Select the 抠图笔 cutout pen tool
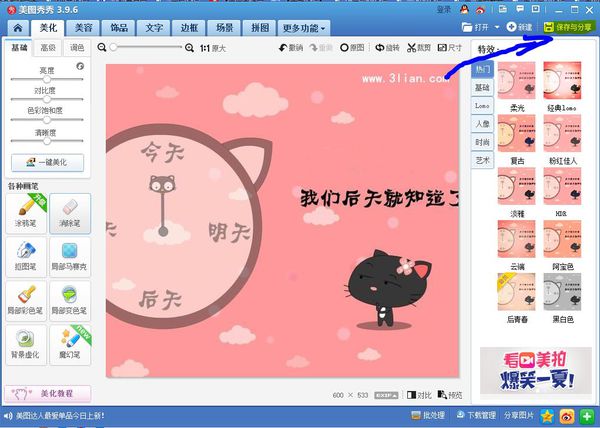The width and height of the screenshot is (600, 428). [26, 257]
